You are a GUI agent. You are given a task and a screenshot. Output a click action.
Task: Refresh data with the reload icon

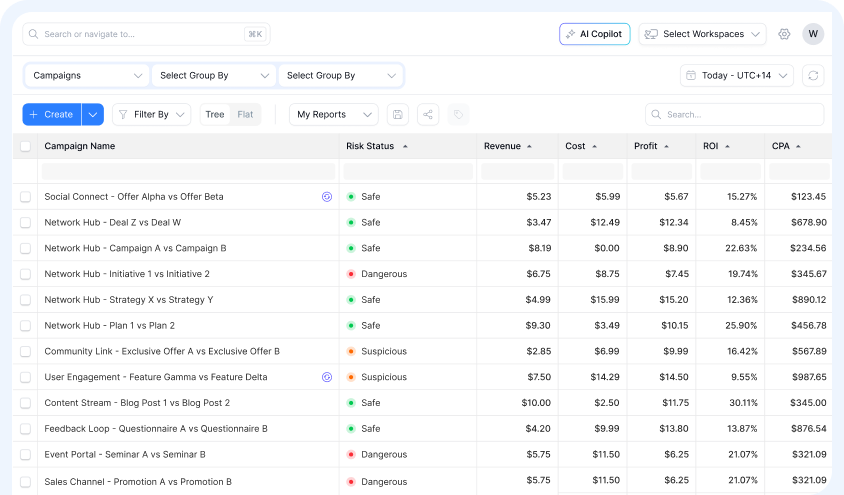point(813,75)
